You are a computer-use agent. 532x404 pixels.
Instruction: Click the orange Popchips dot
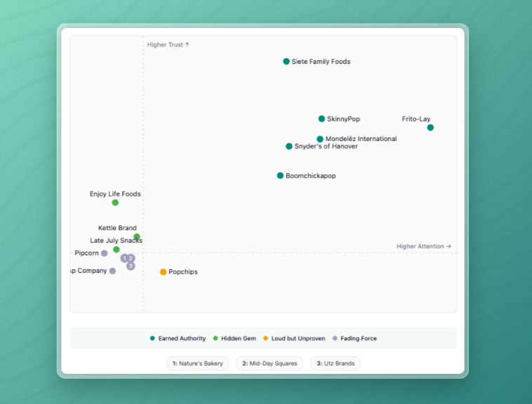pyautogui.click(x=163, y=272)
